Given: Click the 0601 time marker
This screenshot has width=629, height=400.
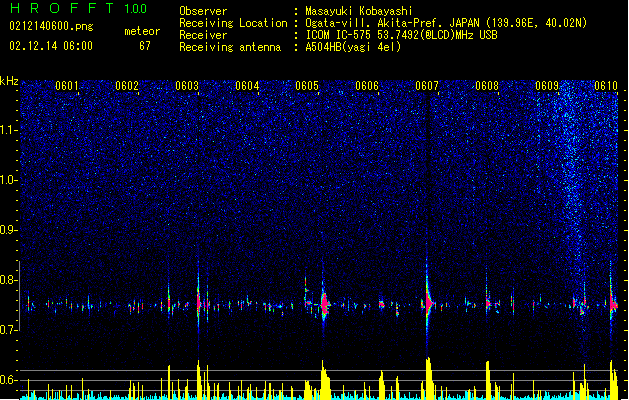Looking at the screenshot, I should 67,86.
